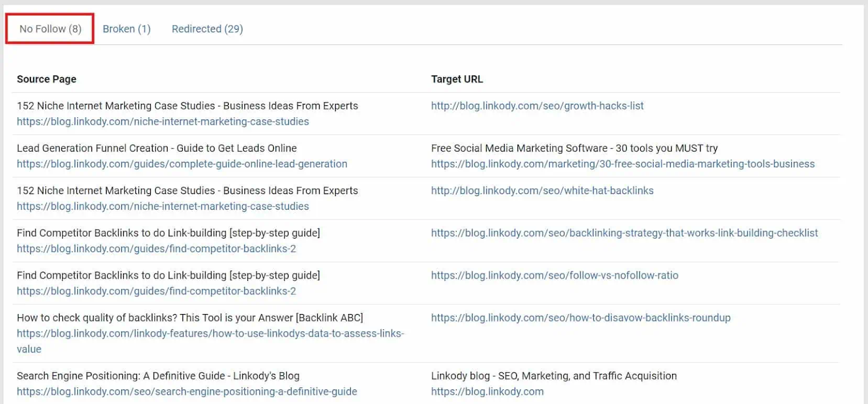Open the follow-vs-nofollow-ratio target URL
868x404 pixels.
coord(554,275)
